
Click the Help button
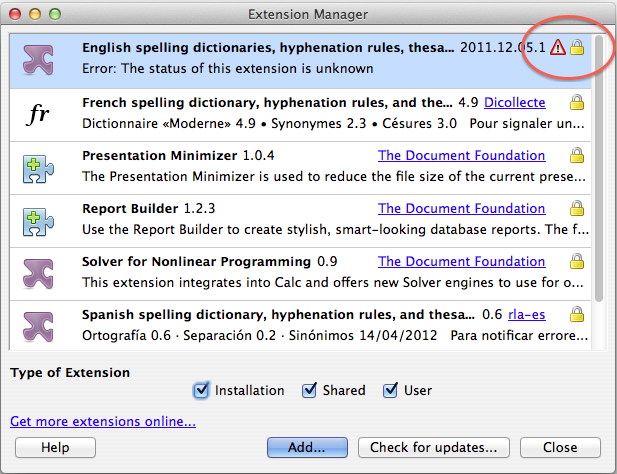(55, 447)
